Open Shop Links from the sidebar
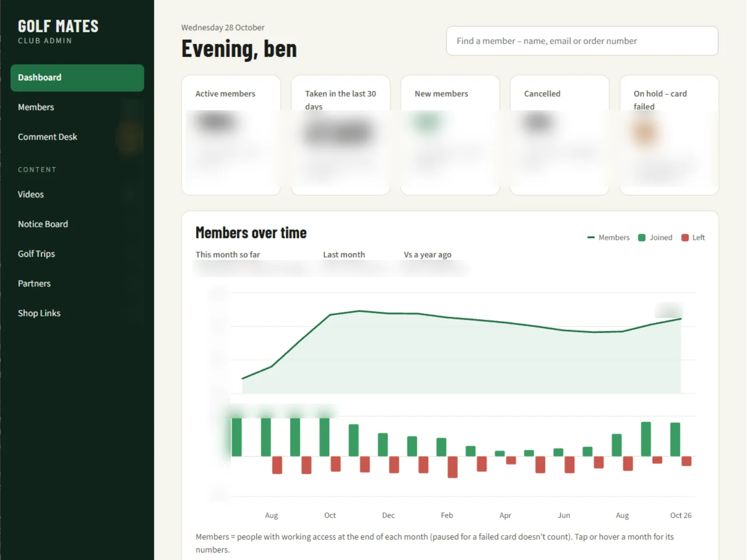Screen dimensions: 747x560 [77, 313]
